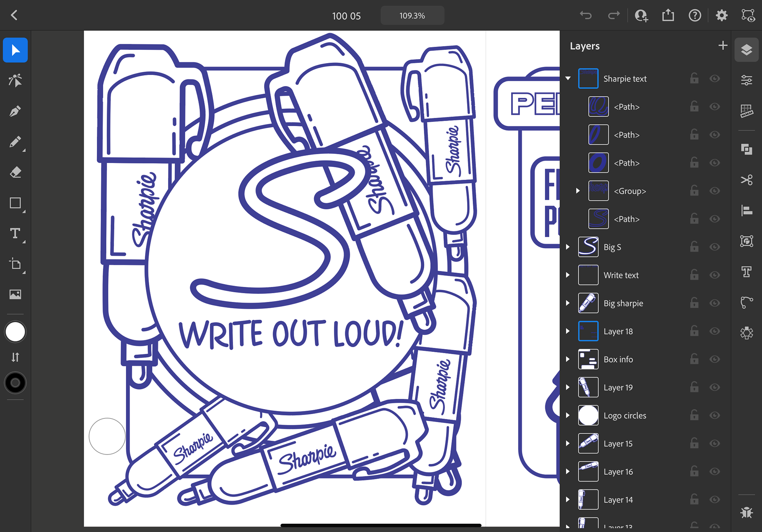Expand the Big sharpie layer
The height and width of the screenshot is (532, 762).
(x=568, y=303)
